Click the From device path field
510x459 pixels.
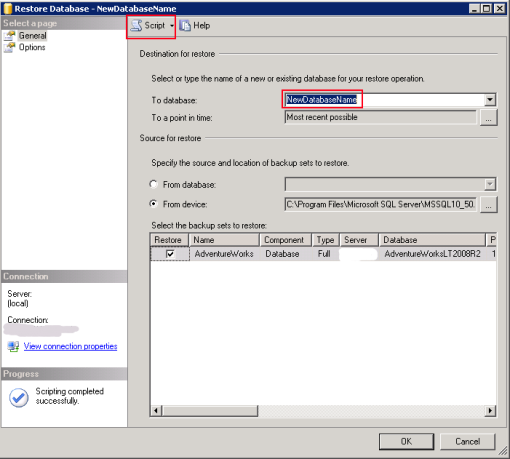click(380, 204)
